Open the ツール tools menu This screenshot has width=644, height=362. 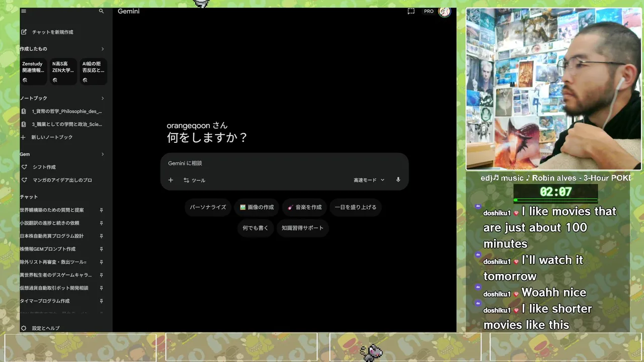tap(194, 180)
